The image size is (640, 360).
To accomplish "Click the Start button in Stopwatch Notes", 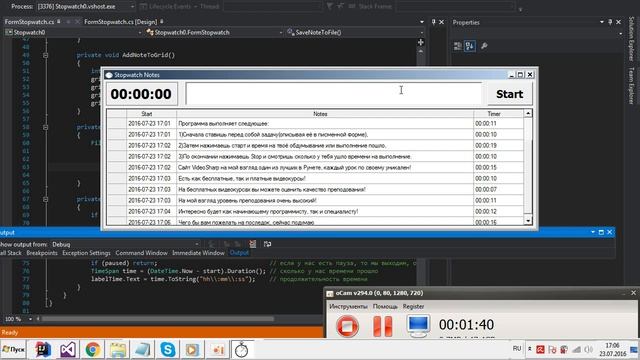I will tap(509, 94).
